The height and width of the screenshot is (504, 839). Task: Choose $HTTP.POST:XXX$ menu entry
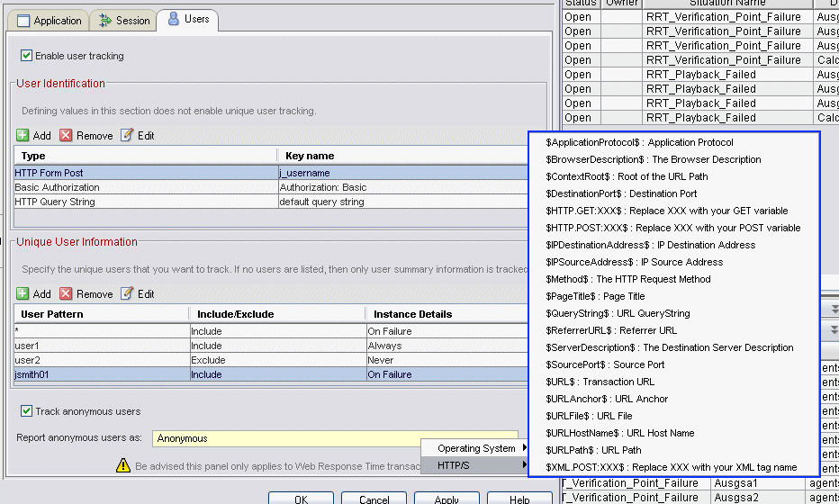click(674, 228)
